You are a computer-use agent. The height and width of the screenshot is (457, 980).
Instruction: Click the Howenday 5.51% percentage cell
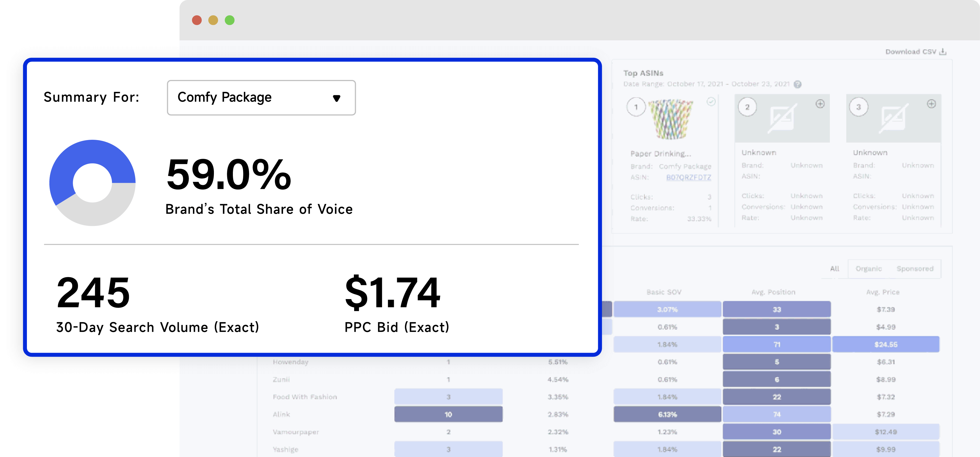coord(558,362)
